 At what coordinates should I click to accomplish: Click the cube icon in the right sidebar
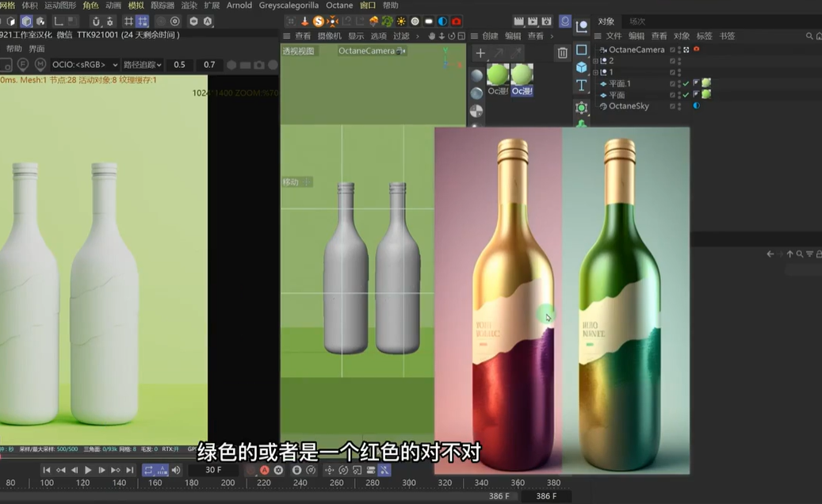click(x=582, y=66)
